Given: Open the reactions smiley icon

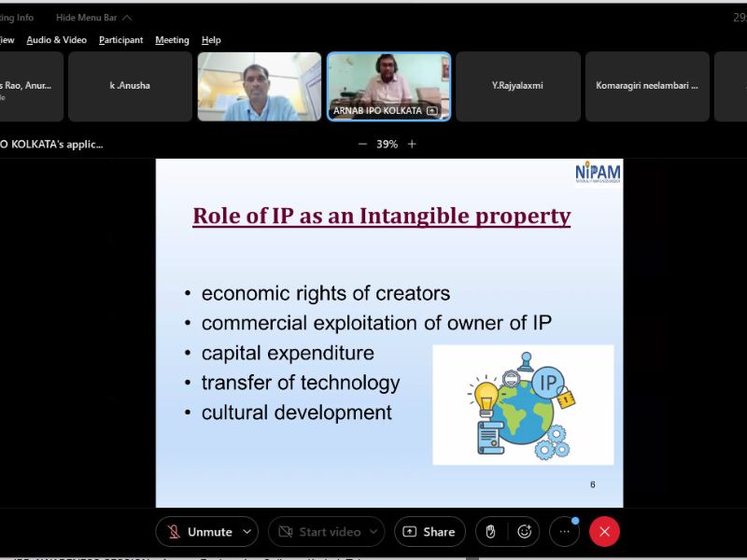Looking at the screenshot, I should [x=524, y=531].
